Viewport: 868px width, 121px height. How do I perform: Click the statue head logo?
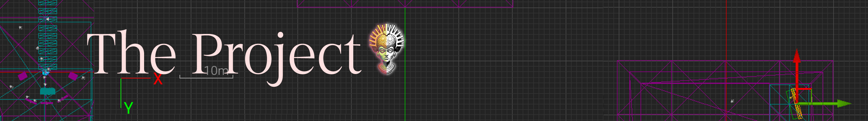pos(386,49)
